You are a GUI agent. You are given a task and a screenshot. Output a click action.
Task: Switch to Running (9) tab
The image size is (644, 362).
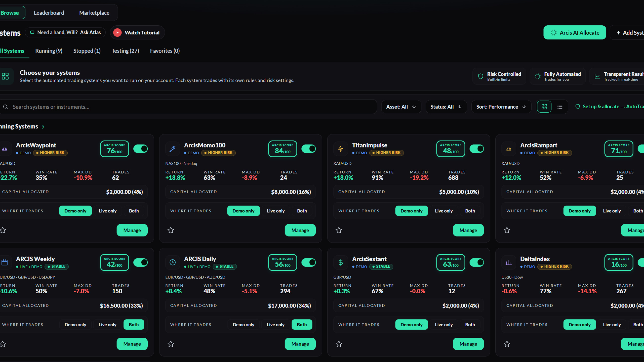click(x=49, y=51)
